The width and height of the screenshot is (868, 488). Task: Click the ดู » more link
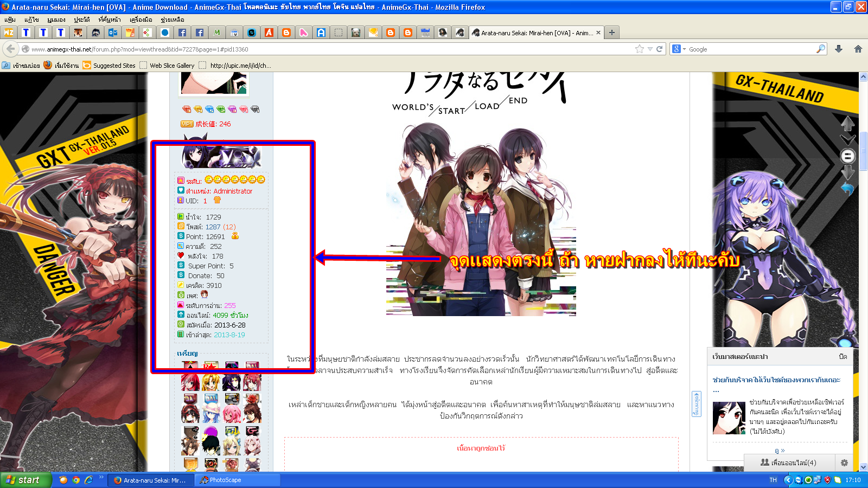pos(780,451)
